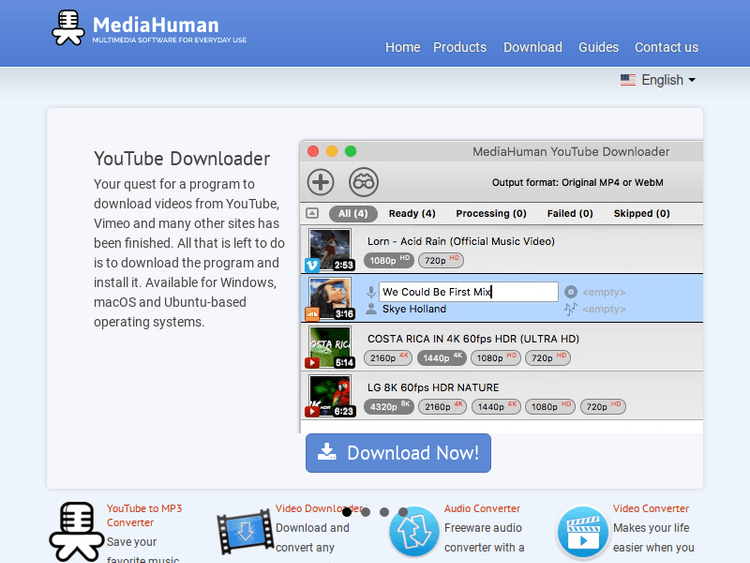Click the artist person icon beside Skye Holland
This screenshot has width=750, height=563.
click(x=371, y=309)
